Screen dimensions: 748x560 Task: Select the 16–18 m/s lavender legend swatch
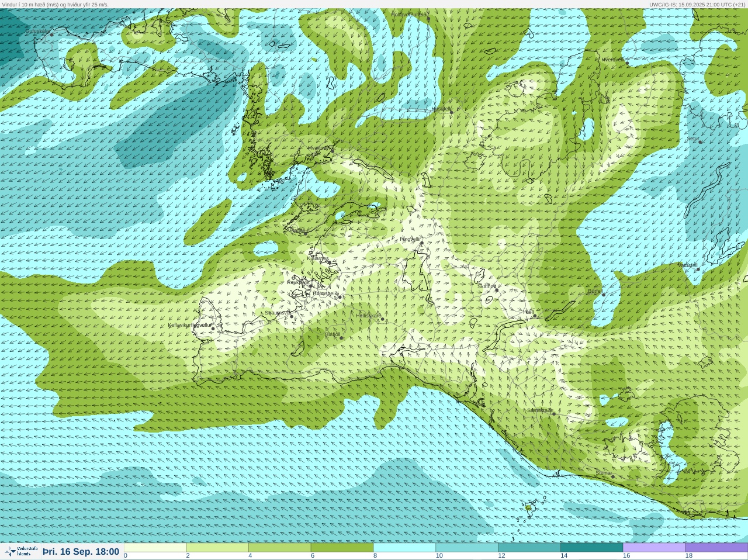click(x=654, y=548)
